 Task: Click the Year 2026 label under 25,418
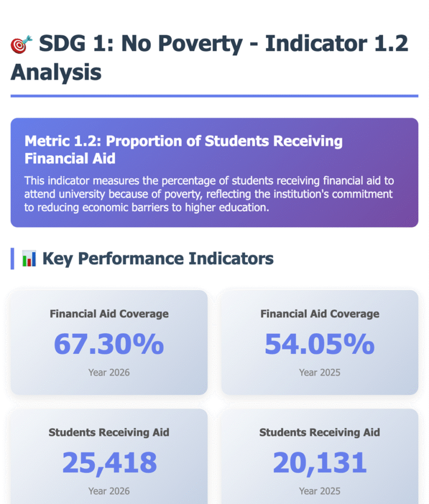109,491
